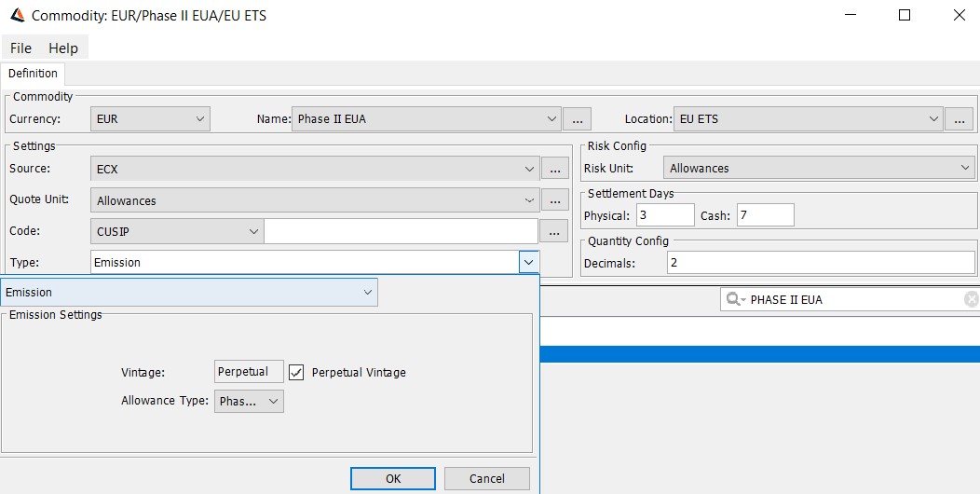Open the Emission type selector in popup
The image size is (980, 494).
[x=189, y=292]
